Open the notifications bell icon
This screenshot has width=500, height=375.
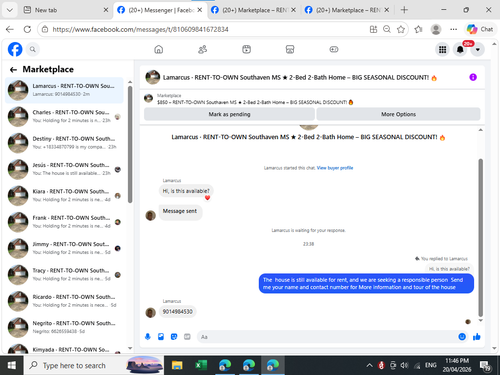[460, 50]
